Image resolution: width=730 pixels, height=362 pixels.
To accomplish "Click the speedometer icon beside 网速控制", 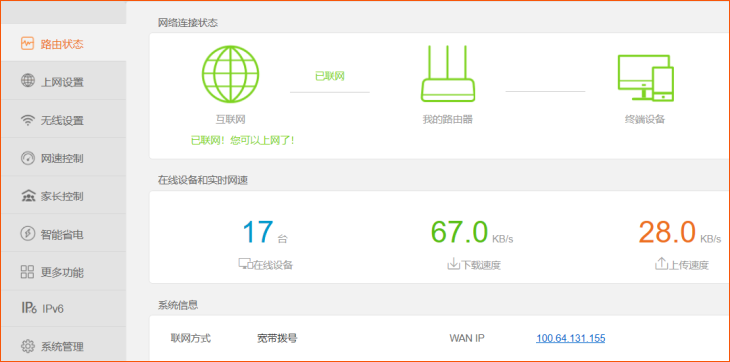I will point(27,158).
